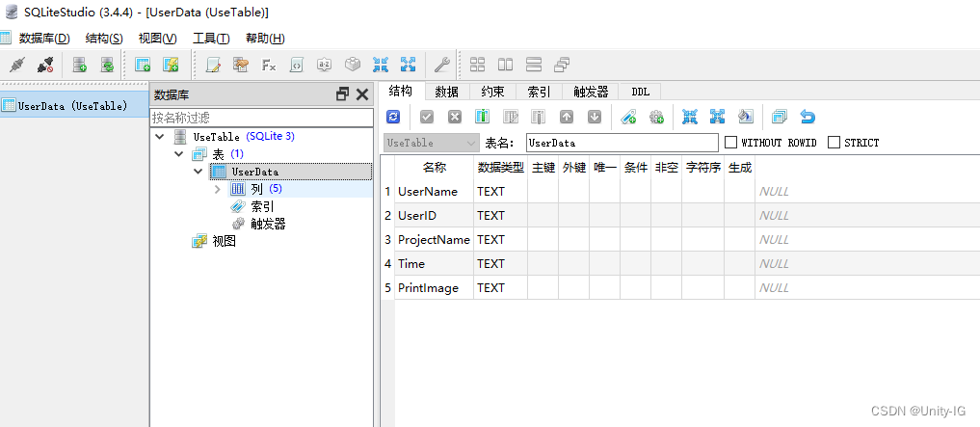Open the UseTable database dropdown

(x=431, y=143)
